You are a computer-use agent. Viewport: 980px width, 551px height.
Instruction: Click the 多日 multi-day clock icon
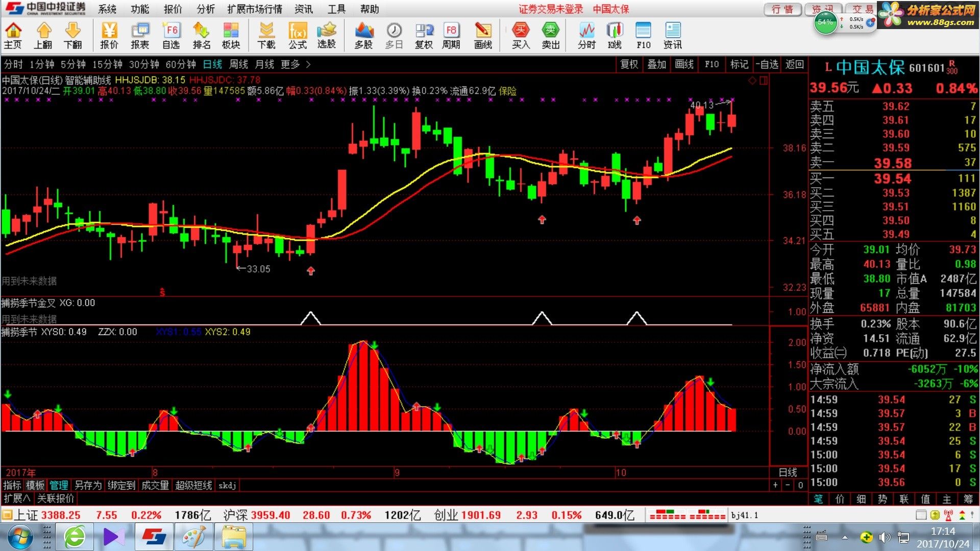[394, 36]
